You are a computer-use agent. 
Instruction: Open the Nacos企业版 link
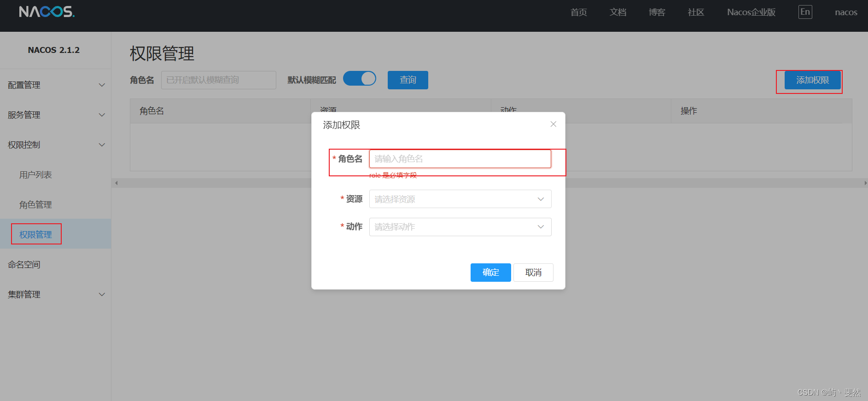(751, 12)
